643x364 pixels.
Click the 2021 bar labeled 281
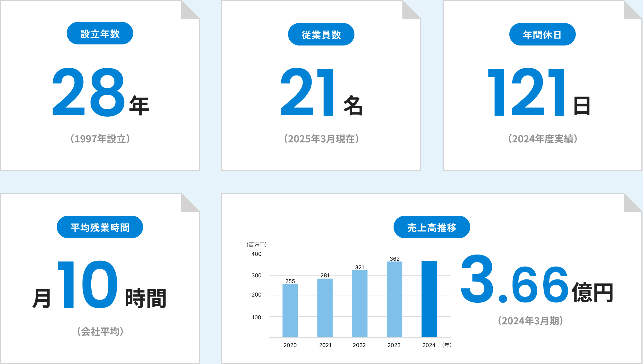325,308
